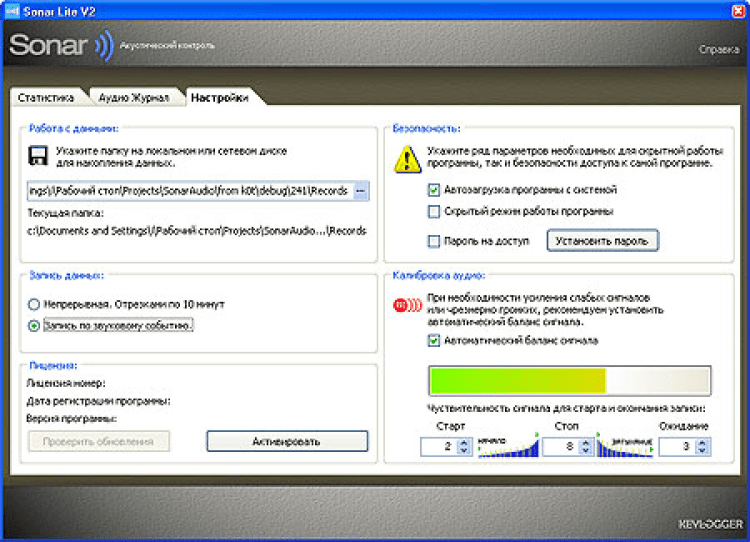Browse folder with the ellipsis button
Screen dimensions: 750x542
[x=361, y=191]
